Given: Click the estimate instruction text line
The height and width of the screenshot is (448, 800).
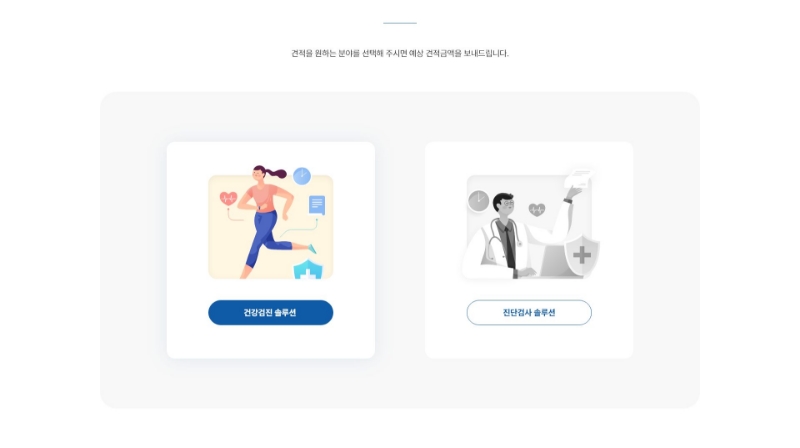Looking at the screenshot, I should (x=400, y=53).
